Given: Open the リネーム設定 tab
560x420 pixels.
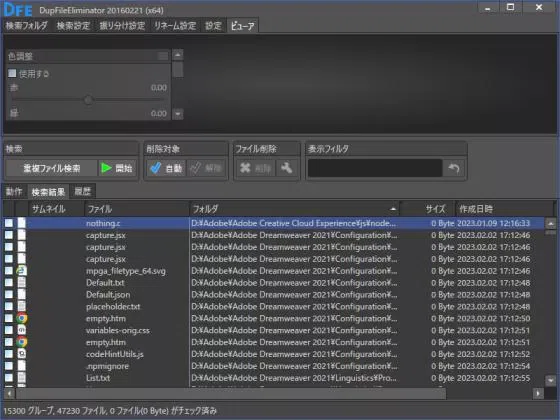Looking at the screenshot, I should (175, 26).
